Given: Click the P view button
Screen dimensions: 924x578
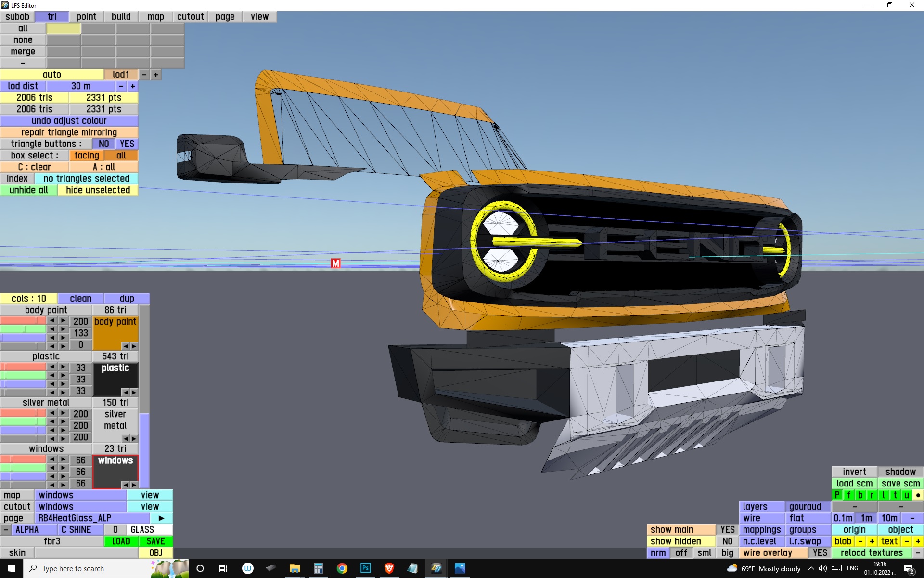Looking at the screenshot, I should click(837, 495).
